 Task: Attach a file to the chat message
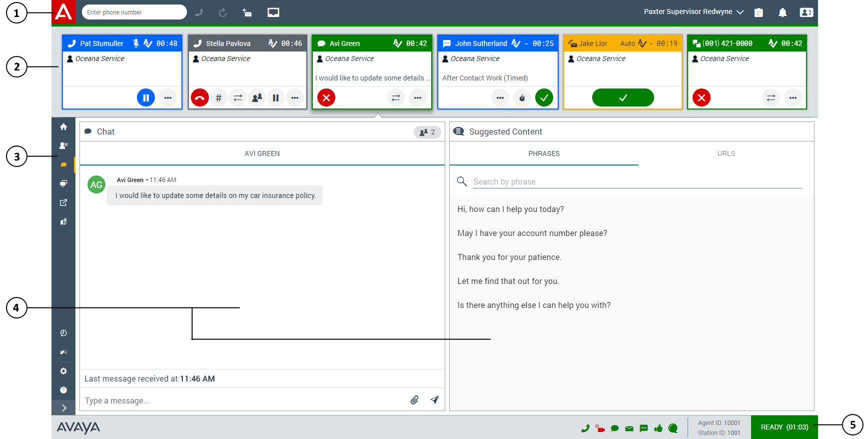414,400
